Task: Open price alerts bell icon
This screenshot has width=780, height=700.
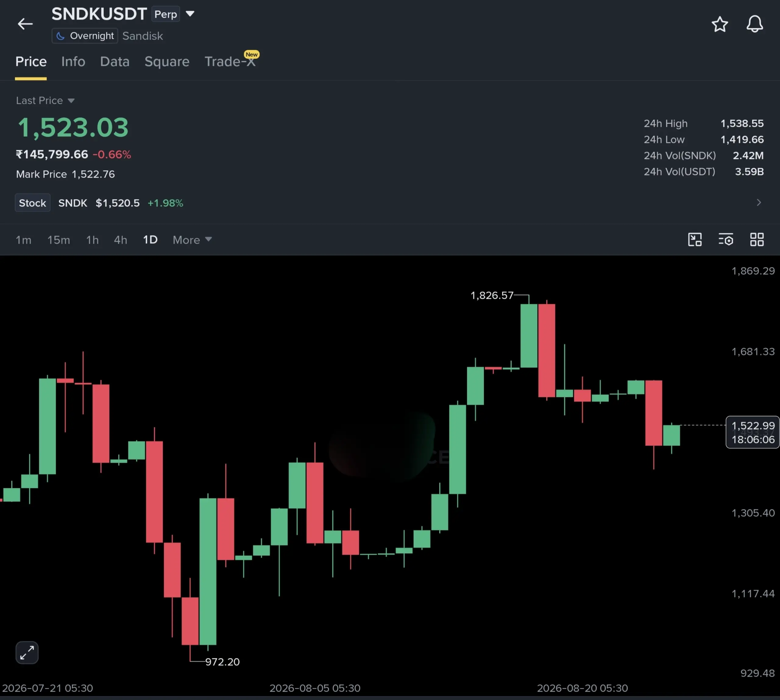Action: (755, 24)
